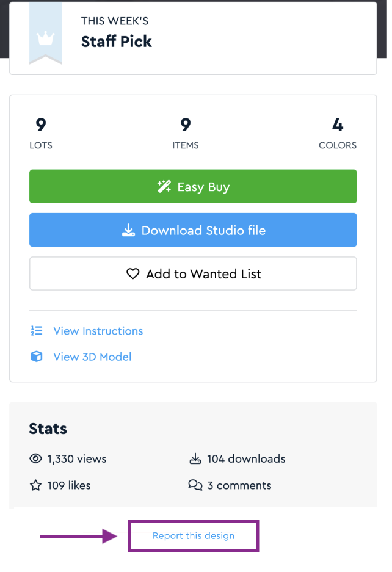
Task: Click the speech bubbles icon next to comments
Action: (195, 486)
